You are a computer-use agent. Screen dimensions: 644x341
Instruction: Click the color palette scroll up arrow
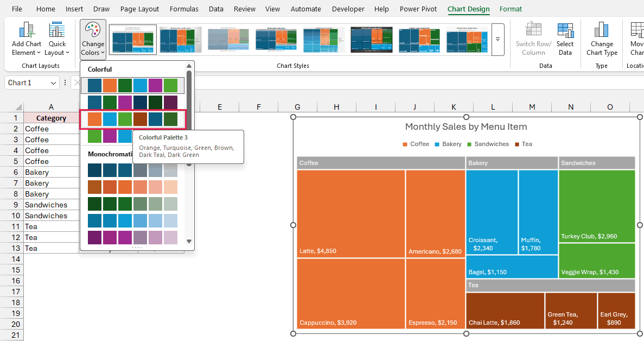point(189,66)
